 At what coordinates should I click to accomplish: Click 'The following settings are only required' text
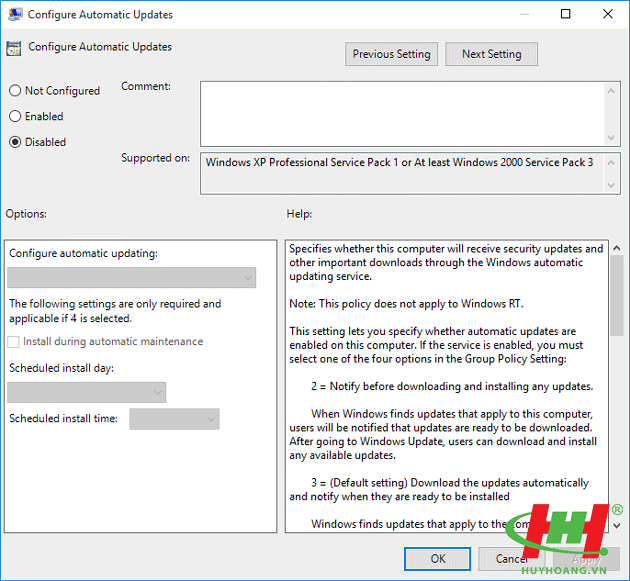115,311
